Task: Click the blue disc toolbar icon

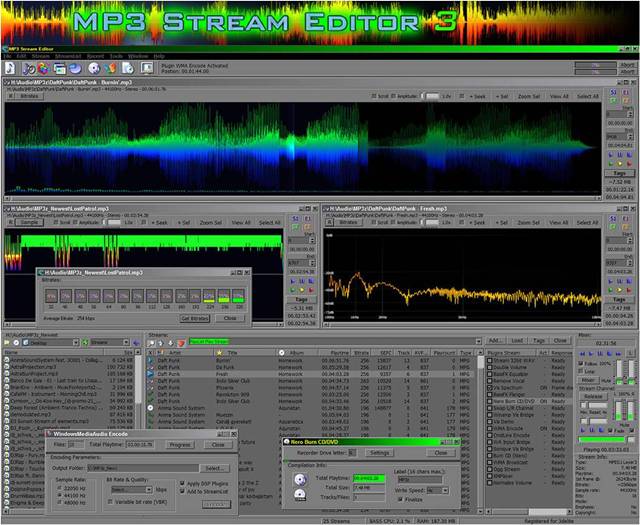Action: pyautogui.click(x=75, y=69)
